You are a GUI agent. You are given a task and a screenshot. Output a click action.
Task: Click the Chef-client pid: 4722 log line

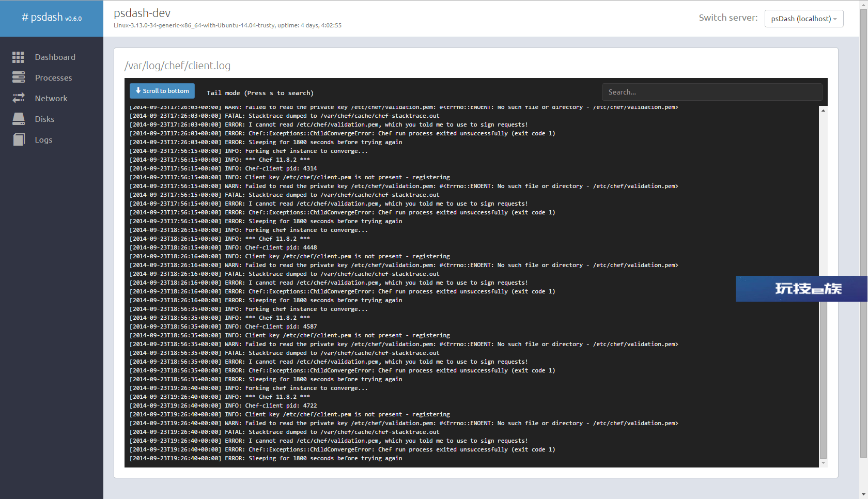pyautogui.click(x=223, y=406)
